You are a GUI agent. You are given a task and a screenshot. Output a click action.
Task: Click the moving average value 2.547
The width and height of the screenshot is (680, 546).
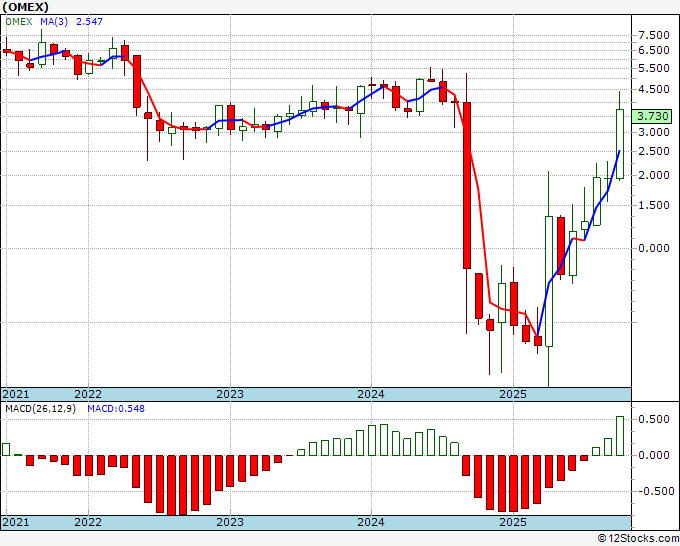tap(89, 21)
